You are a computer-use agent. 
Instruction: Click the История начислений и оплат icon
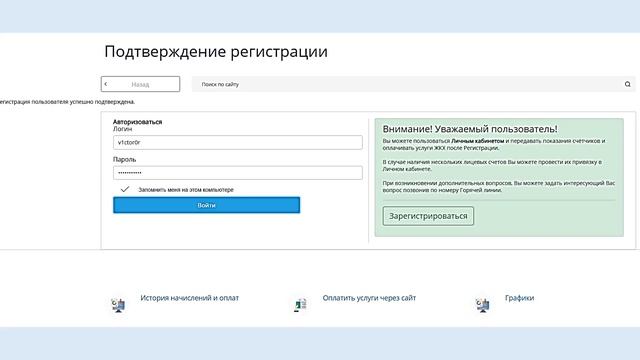(118, 305)
